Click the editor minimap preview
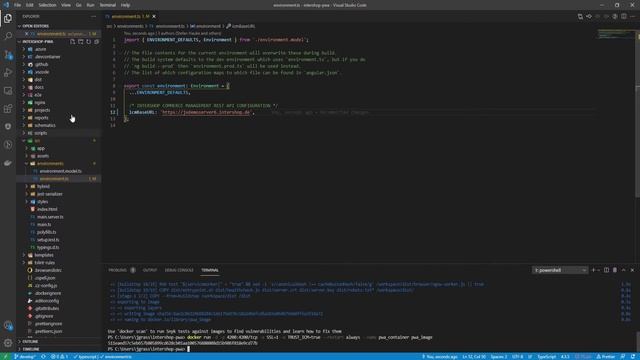 (x=616, y=34)
